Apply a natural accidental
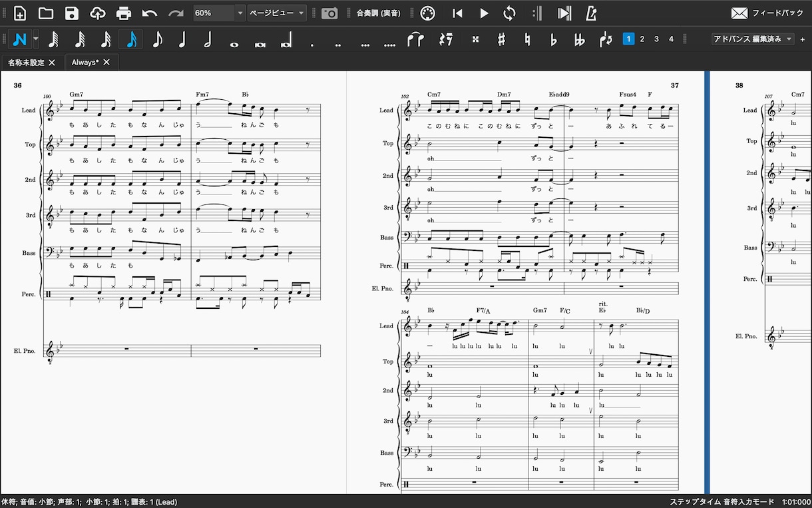This screenshot has width=812, height=508. (x=528, y=40)
